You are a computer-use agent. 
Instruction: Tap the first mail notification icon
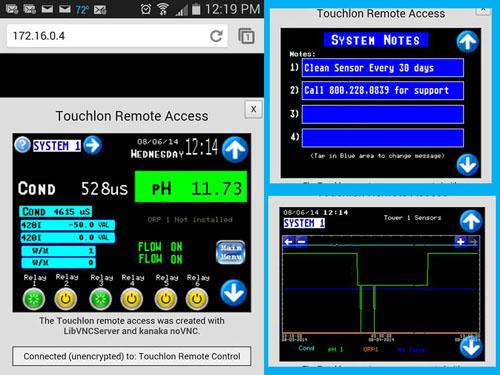click(12, 9)
